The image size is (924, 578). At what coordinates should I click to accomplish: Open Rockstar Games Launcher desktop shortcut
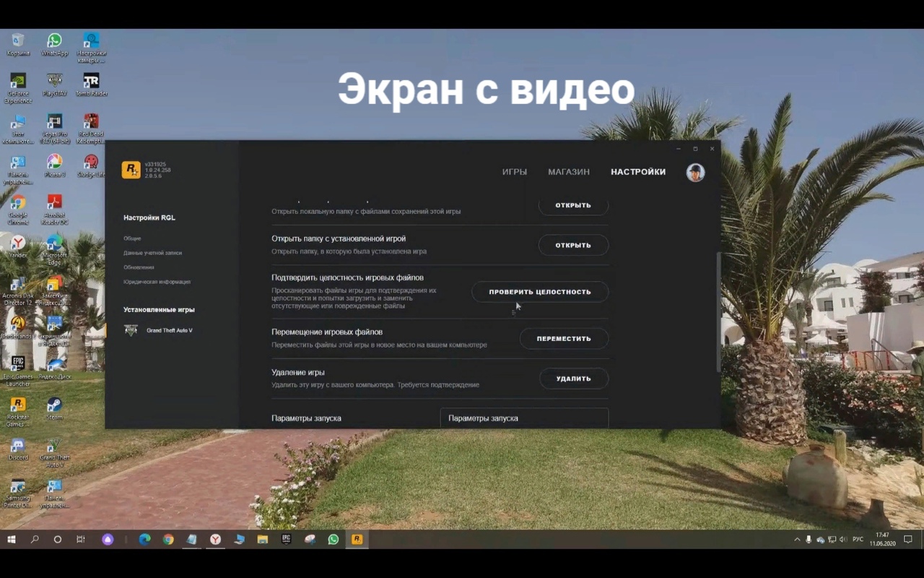pyautogui.click(x=18, y=412)
